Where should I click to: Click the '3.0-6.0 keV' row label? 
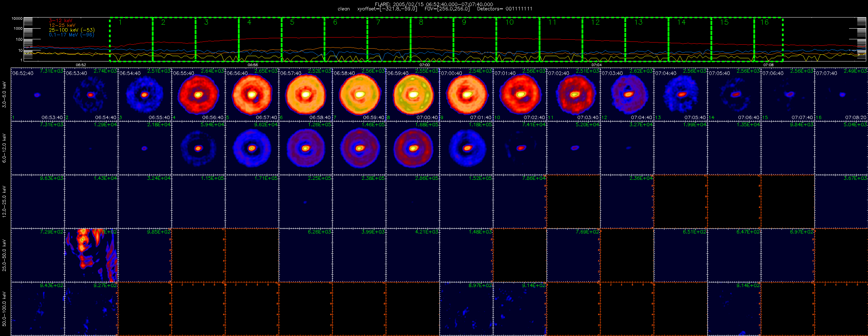pyautogui.click(x=4, y=94)
